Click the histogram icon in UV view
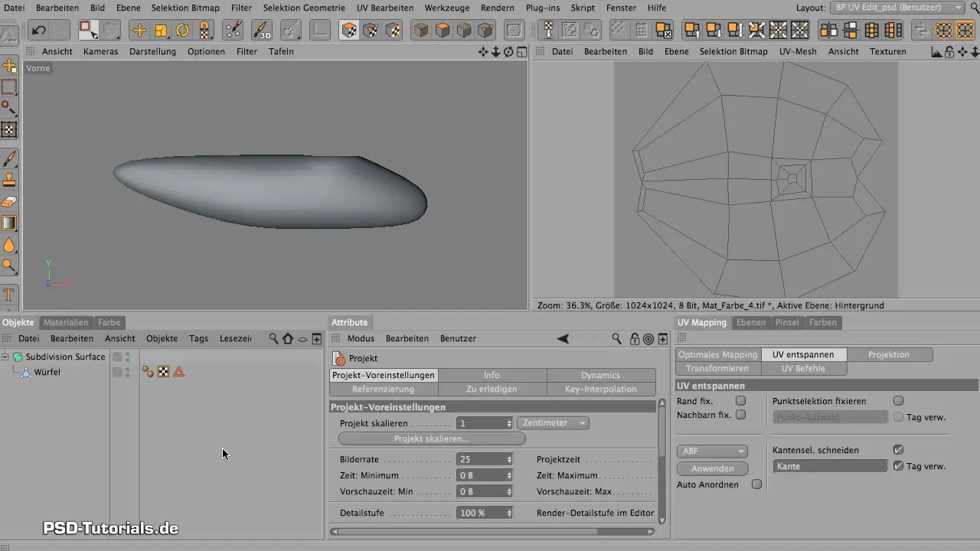 pos(936,51)
